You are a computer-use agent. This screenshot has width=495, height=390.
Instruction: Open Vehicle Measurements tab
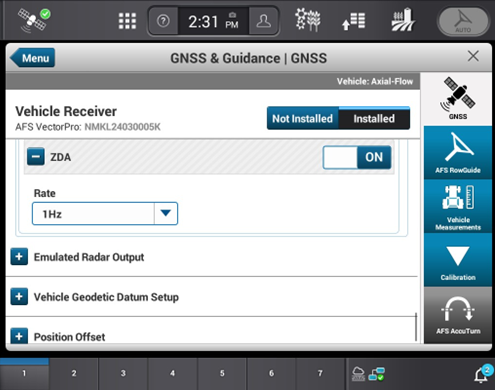[x=458, y=207]
